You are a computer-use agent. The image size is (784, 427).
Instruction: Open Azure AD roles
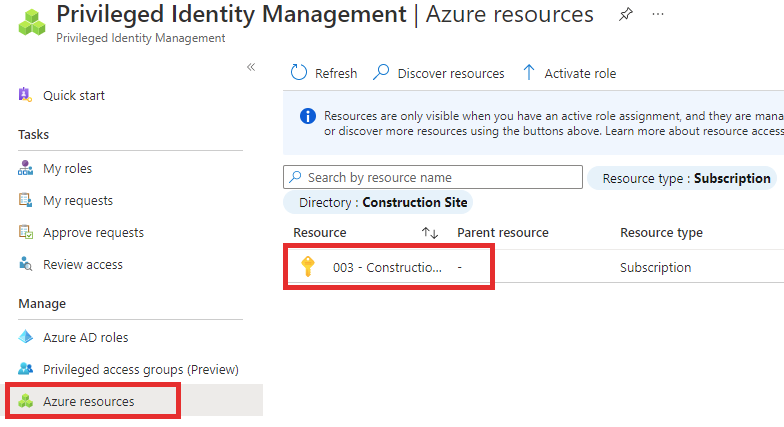click(x=86, y=338)
